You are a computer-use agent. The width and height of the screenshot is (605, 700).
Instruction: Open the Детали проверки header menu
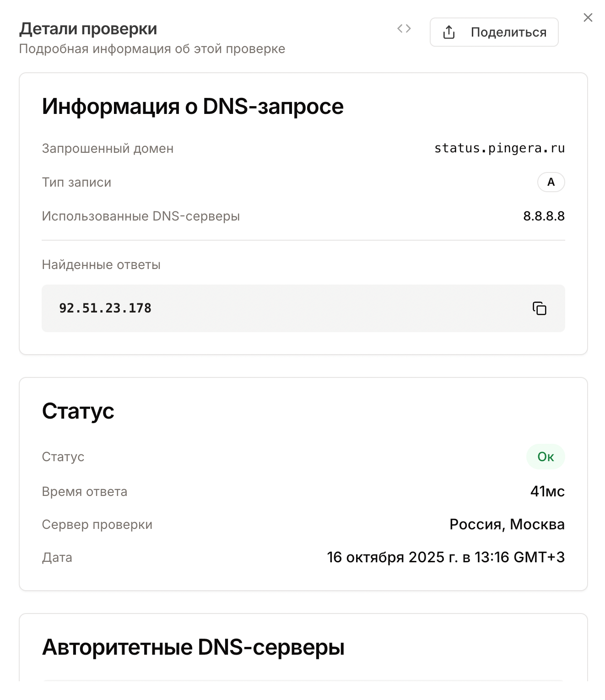[x=87, y=28]
